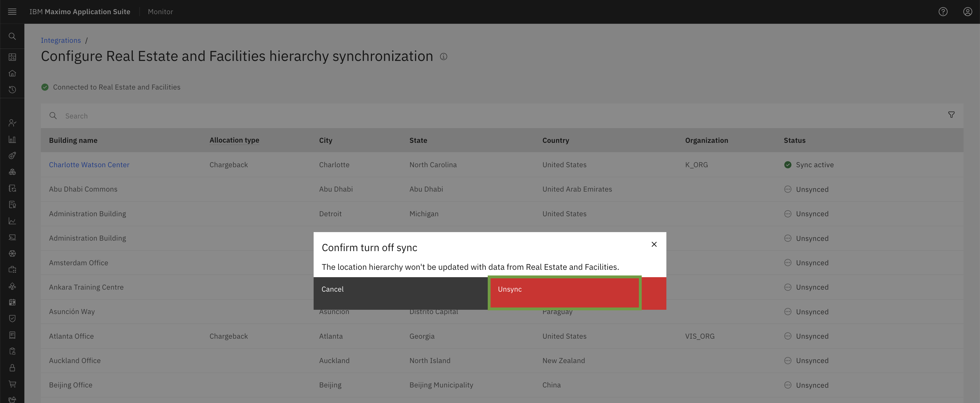Click the user checkmark sidebar icon
This screenshot has height=403, width=980.
(x=12, y=123)
